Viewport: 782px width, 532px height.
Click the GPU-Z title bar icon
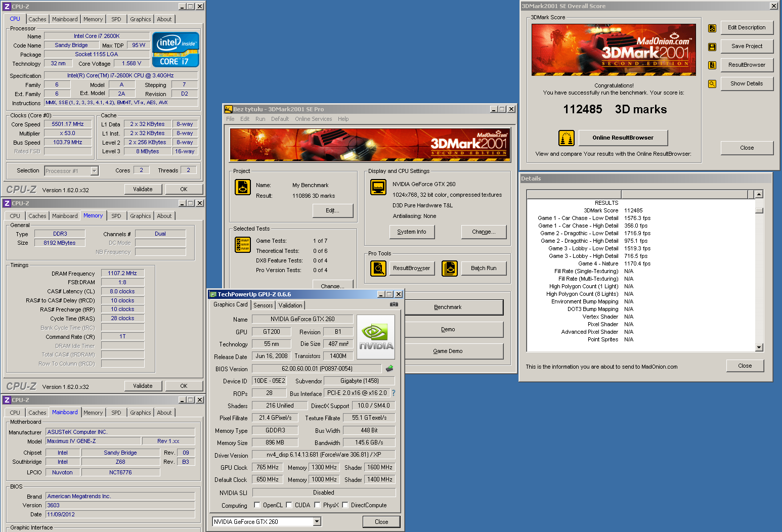coord(213,294)
